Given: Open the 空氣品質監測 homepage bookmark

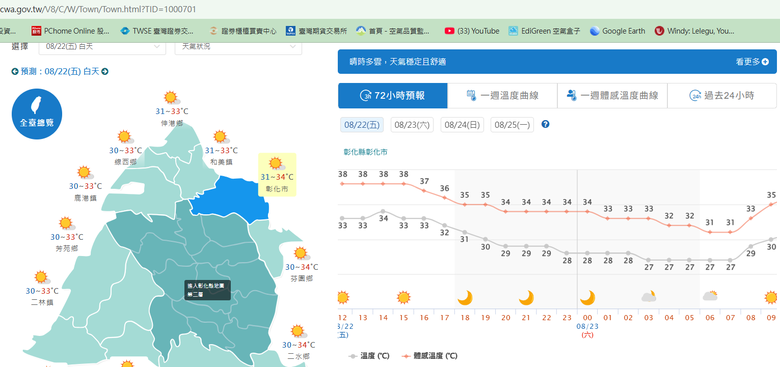Looking at the screenshot, I should pos(393,31).
